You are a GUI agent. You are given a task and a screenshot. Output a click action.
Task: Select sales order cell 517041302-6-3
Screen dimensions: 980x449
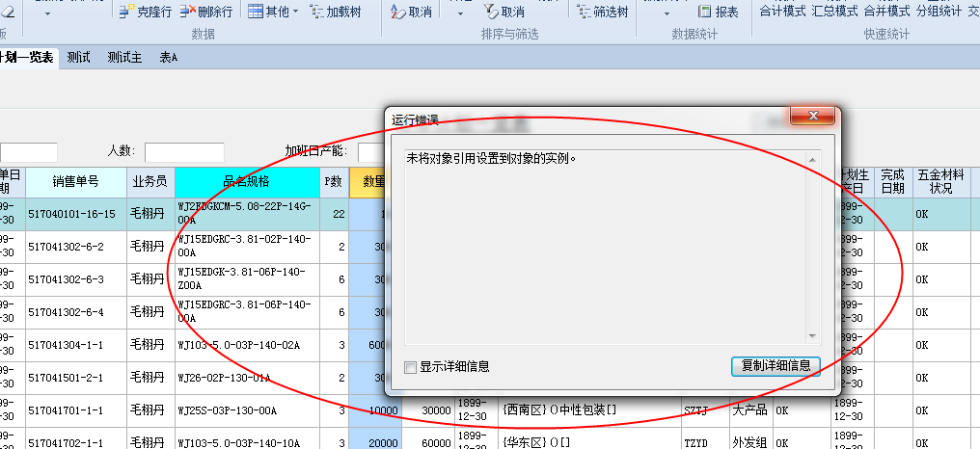75,279
